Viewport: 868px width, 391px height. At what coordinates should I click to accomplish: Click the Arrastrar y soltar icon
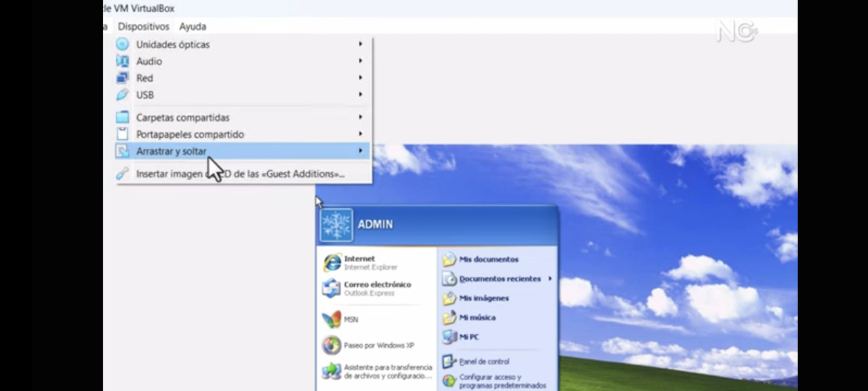(x=122, y=151)
